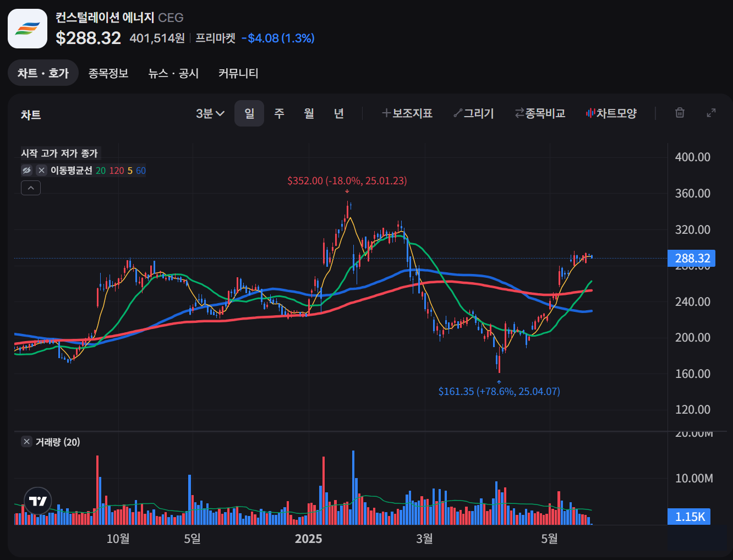Click the 프리마켓 premarket label
Image resolution: width=733 pixels, height=560 pixels.
[216, 38]
